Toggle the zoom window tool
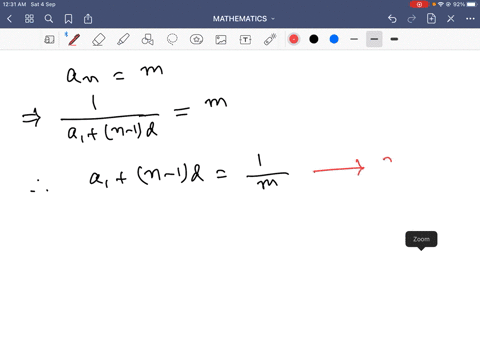480x360 pixels. (x=49, y=40)
